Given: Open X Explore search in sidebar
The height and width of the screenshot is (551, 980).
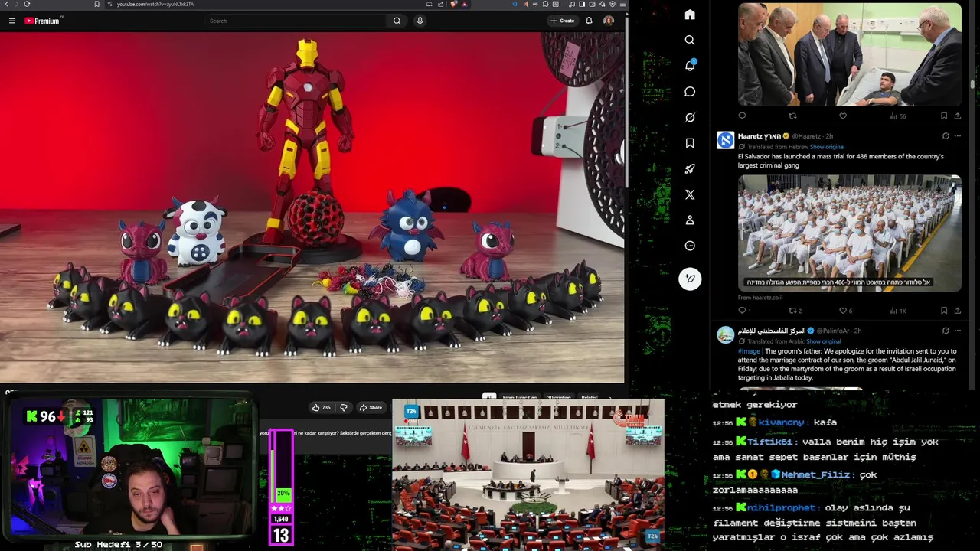Looking at the screenshot, I should coord(690,40).
